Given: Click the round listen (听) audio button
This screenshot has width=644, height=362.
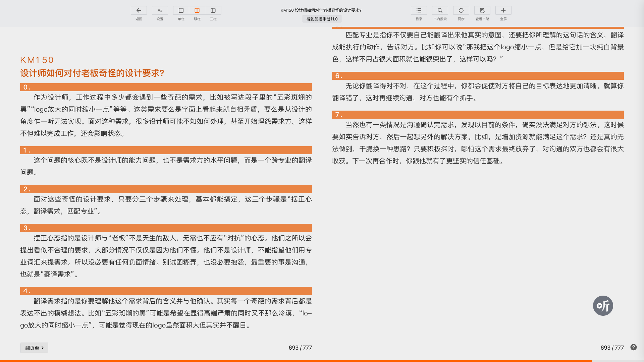Looking at the screenshot, I should click(603, 306).
